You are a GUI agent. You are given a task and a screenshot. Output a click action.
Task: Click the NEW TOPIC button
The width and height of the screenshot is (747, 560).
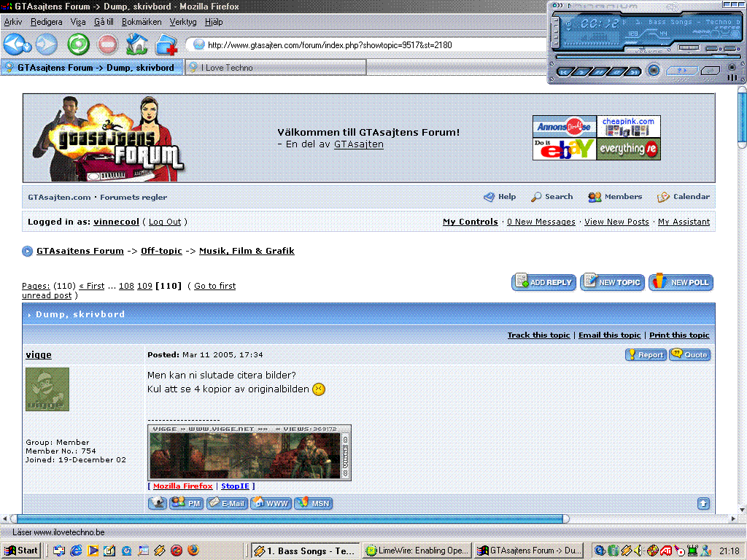[612, 282]
